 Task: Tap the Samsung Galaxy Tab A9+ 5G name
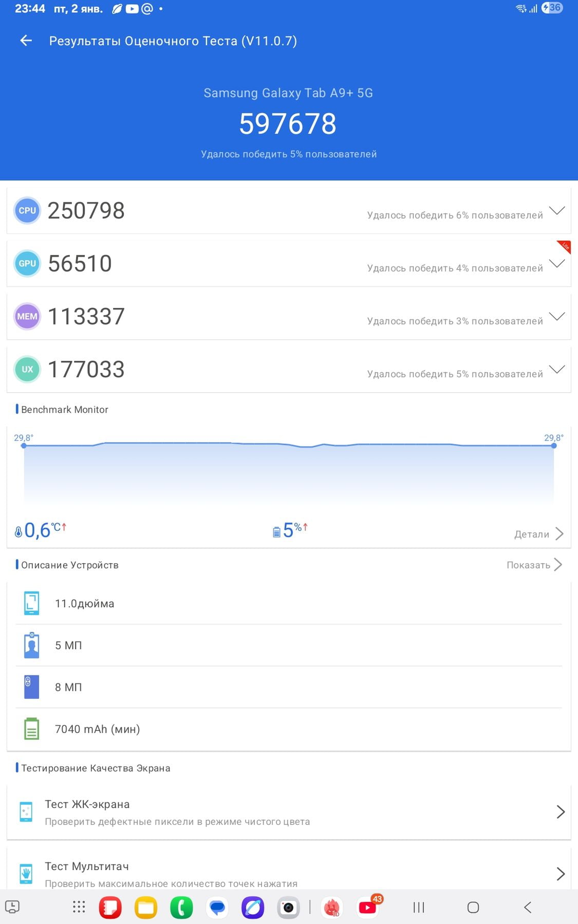click(x=288, y=93)
